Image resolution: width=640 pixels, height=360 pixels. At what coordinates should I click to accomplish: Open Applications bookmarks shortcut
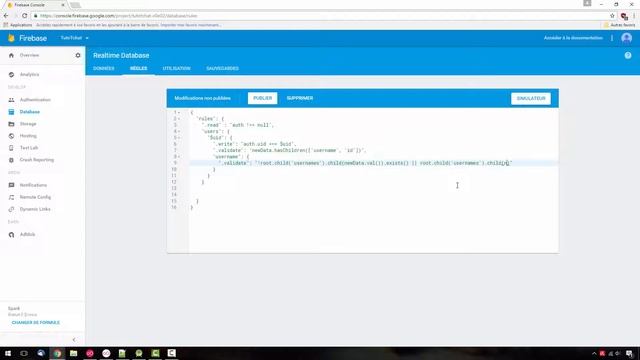[18, 25]
